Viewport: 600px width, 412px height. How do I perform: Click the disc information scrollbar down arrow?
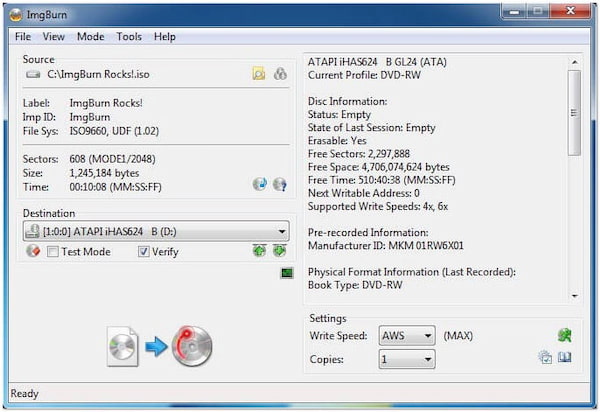click(574, 296)
